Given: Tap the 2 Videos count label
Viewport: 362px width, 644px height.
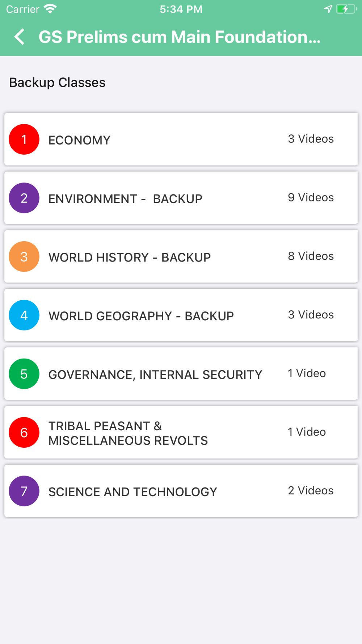Looking at the screenshot, I should tap(311, 490).
